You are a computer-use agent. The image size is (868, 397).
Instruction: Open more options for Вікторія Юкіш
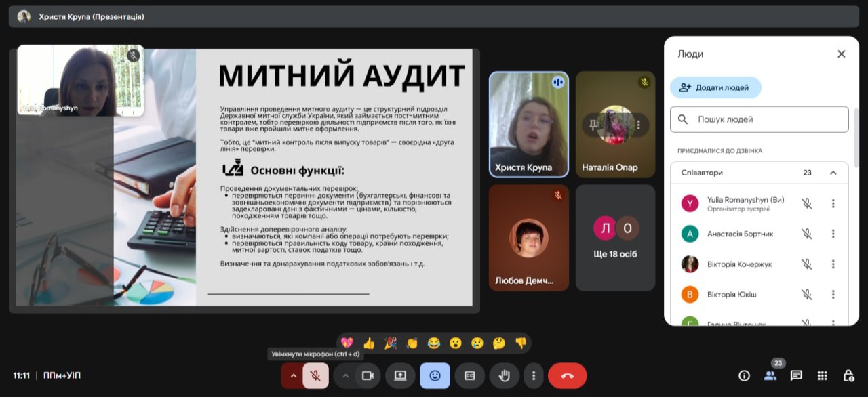click(x=833, y=294)
